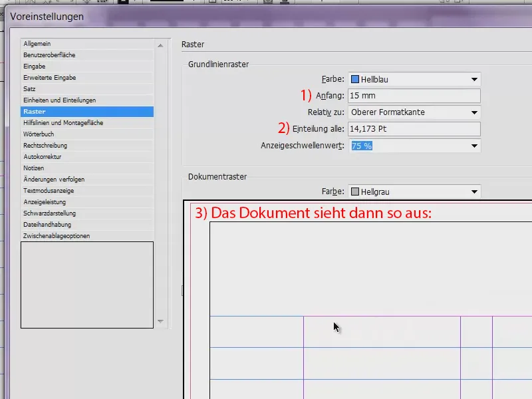Select the Autokorrektur category
The height and width of the screenshot is (399, 532).
tap(87, 157)
